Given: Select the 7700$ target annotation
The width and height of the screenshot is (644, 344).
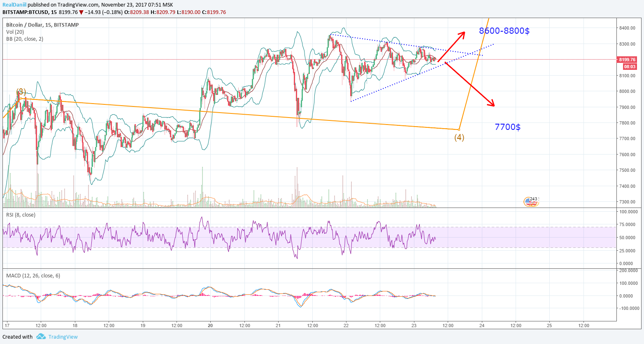Looking at the screenshot, I should (507, 127).
